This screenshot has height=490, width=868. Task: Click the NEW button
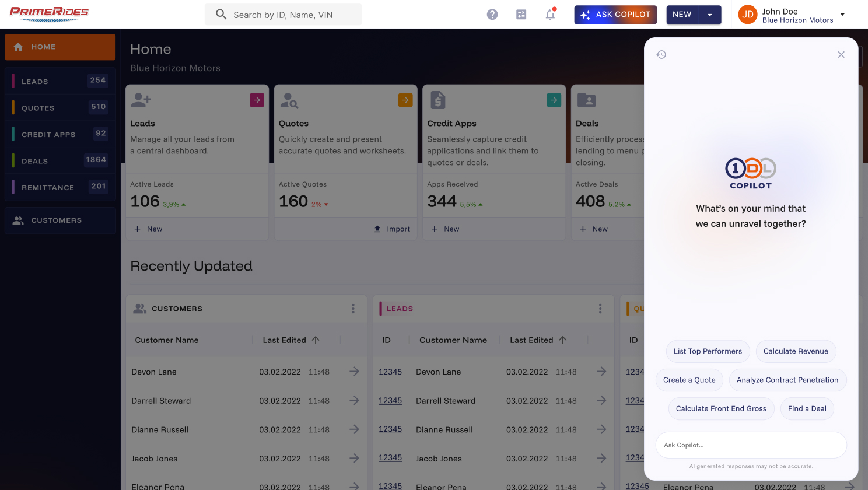point(682,15)
